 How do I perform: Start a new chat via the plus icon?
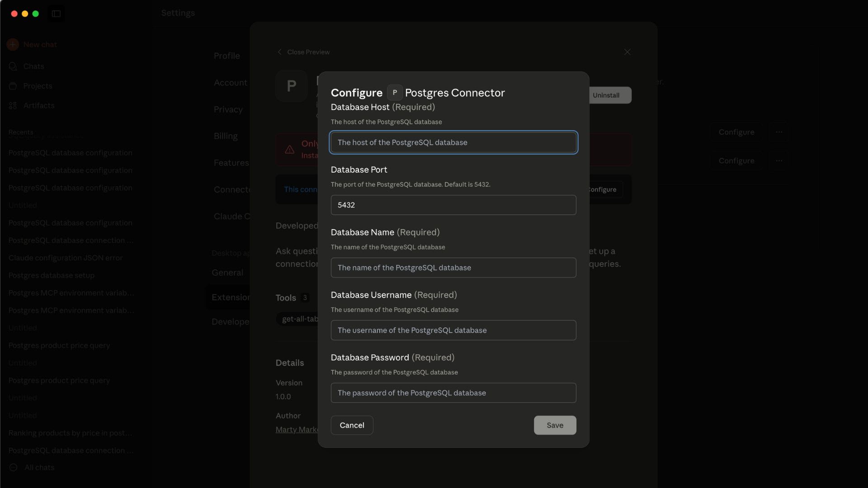point(12,44)
